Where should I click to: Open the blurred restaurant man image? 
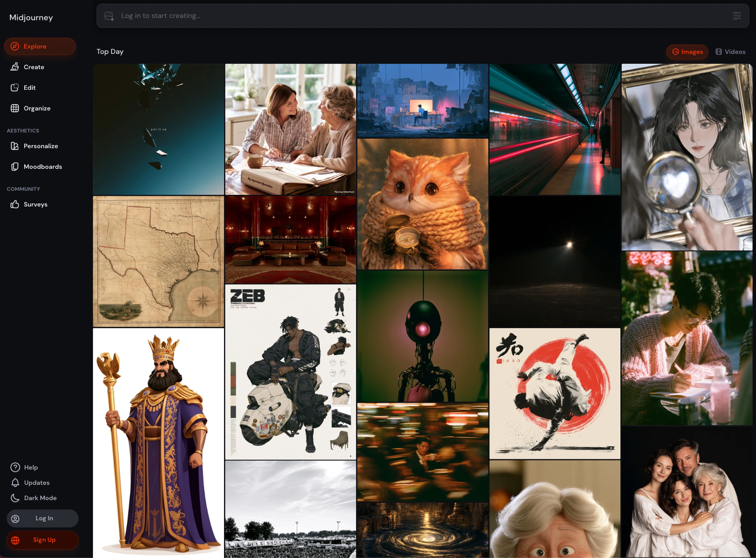[422, 452]
